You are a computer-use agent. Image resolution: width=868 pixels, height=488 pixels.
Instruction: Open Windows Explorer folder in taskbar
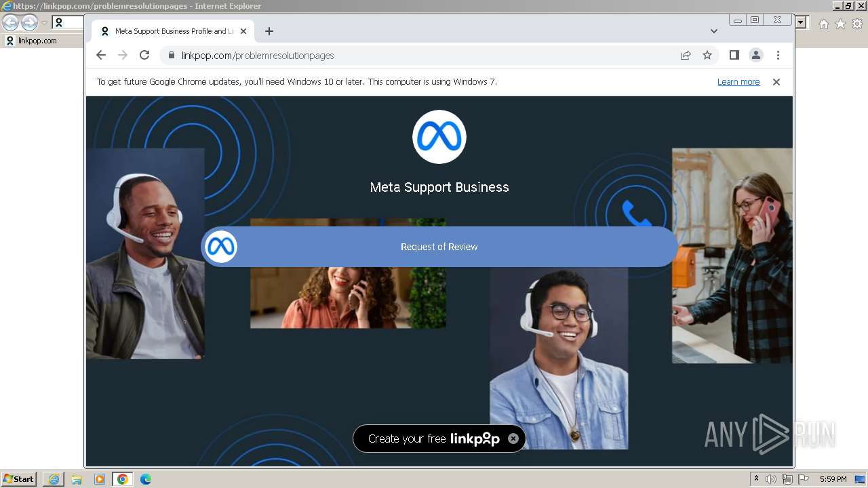[x=77, y=479]
